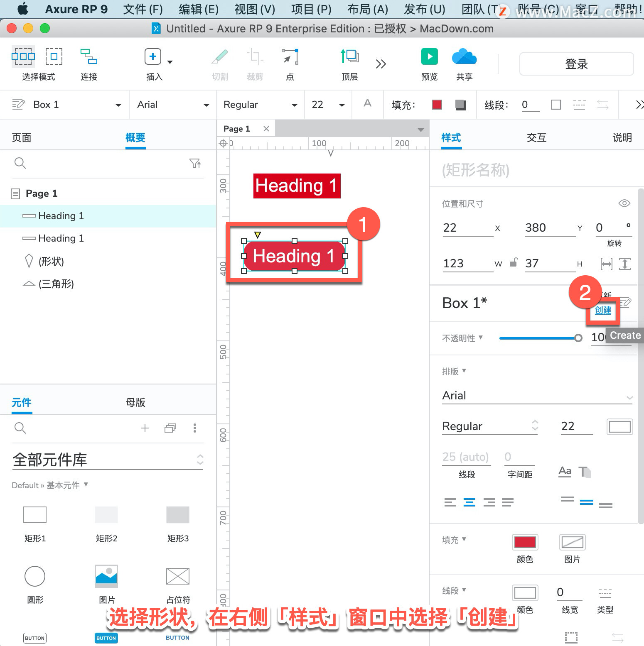This screenshot has width=644, height=646.
Task: Open the 编辑 (E) menu
Action: pos(199,9)
